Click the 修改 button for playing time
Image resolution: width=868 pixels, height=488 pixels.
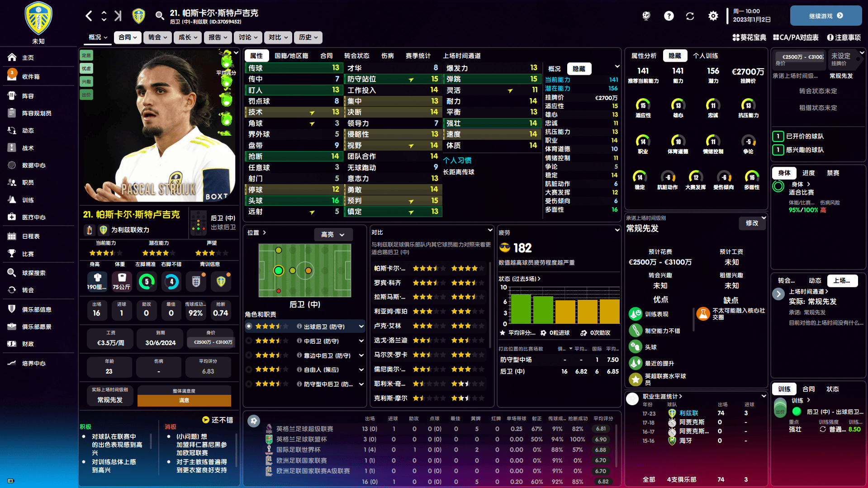coord(752,223)
